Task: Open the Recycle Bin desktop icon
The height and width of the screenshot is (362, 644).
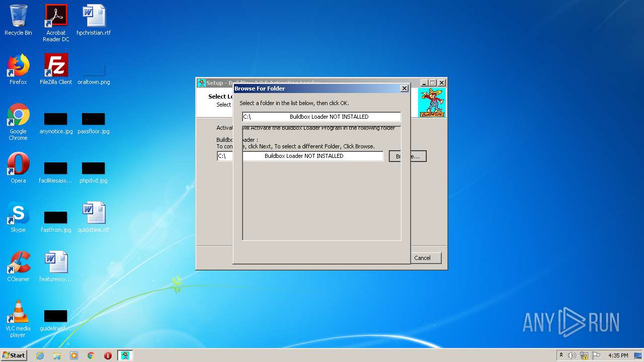Action: (18, 20)
